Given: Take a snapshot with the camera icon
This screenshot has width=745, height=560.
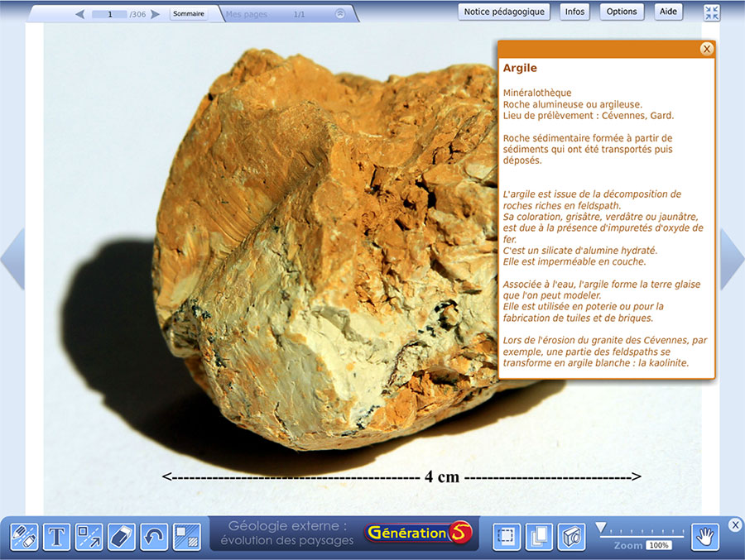Looking at the screenshot, I should pyautogui.click(x=571, y=537).
